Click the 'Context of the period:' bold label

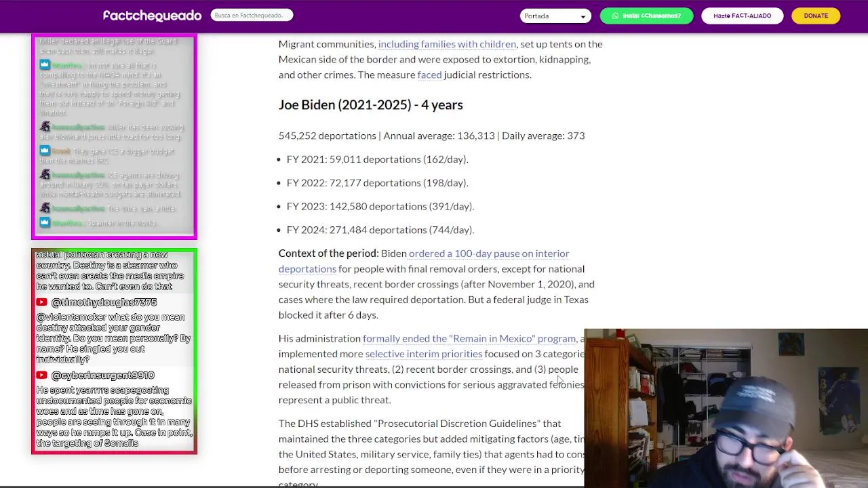pyautogui.click(x=328, y=253)
